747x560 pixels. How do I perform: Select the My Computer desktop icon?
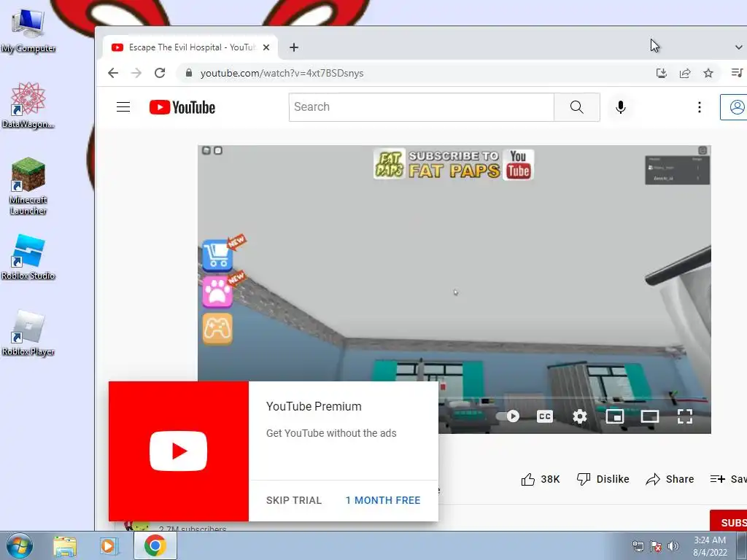pyautogui.click(x=28, y=31)
